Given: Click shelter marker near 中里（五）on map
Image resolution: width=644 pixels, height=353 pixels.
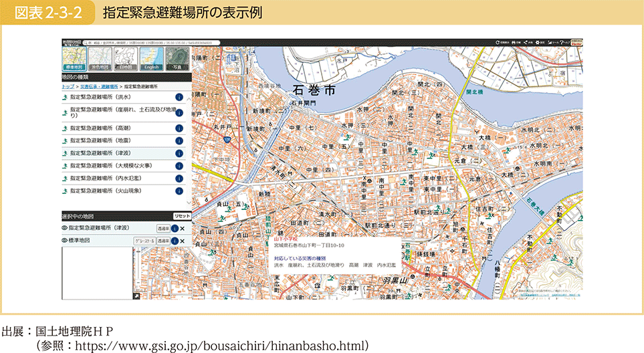Looking at the screenshot, I should pyautogui.click(x=347, y=137).
